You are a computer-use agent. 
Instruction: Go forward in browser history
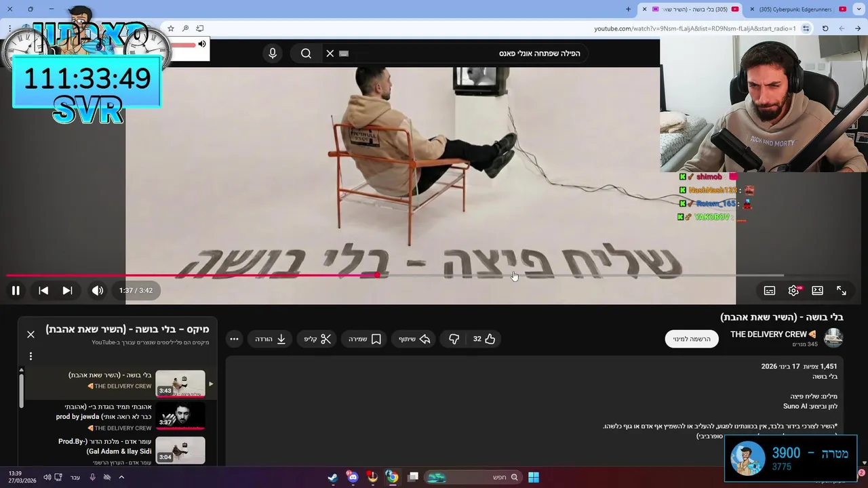click(842, 28)
